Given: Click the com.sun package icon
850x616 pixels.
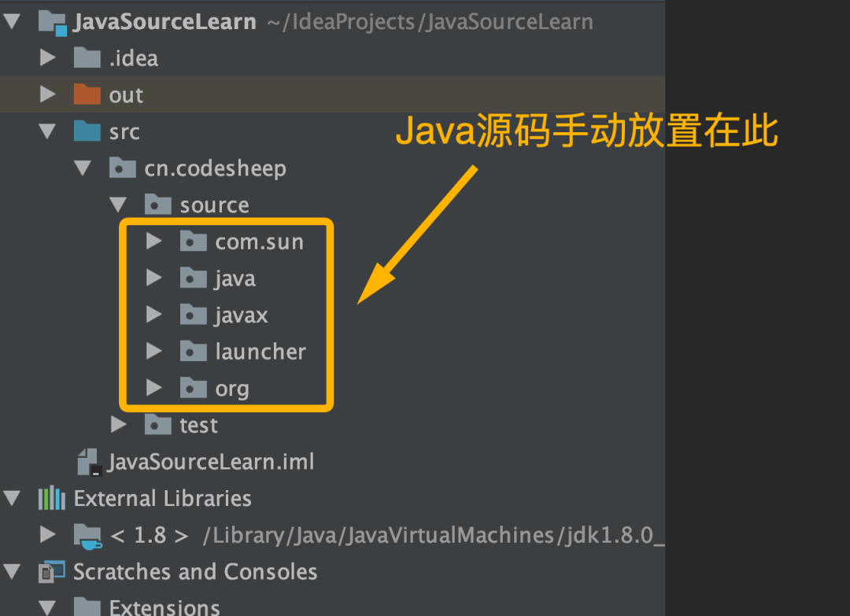Looking at the screenshot, I should tap(193, 242).
